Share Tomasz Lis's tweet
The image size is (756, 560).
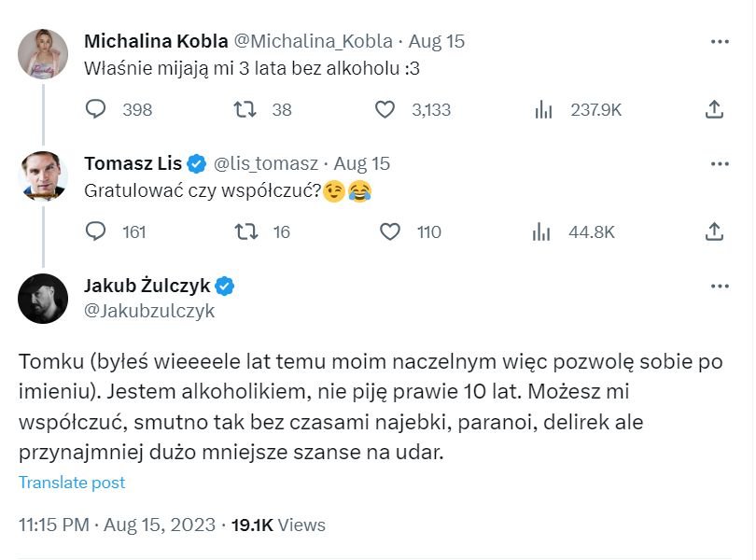coord(714,231)
